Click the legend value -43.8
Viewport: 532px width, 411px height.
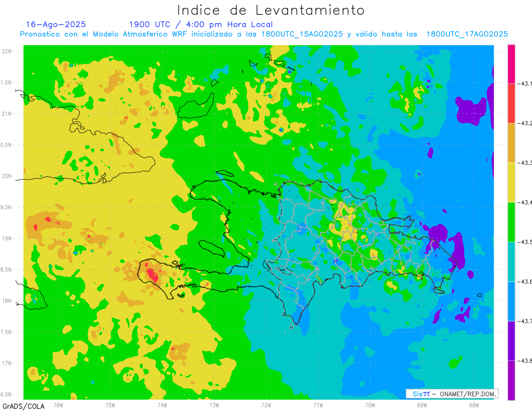525,360
